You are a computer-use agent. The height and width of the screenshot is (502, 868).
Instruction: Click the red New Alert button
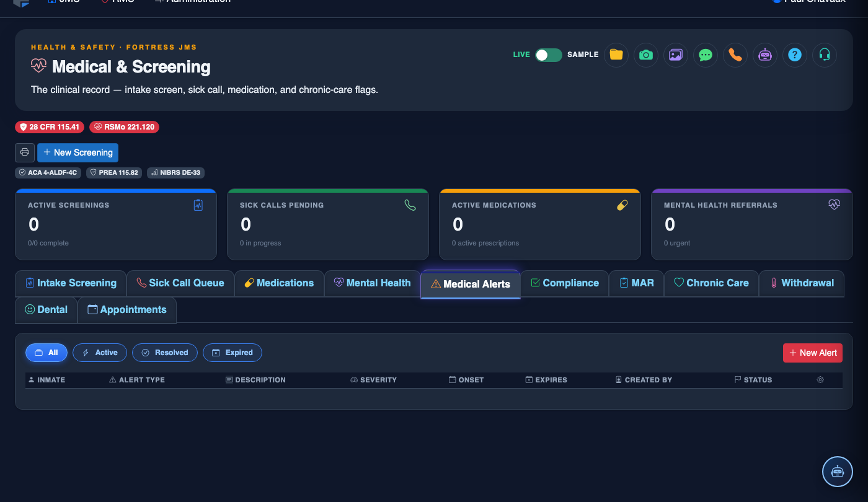tap(813, 353)
